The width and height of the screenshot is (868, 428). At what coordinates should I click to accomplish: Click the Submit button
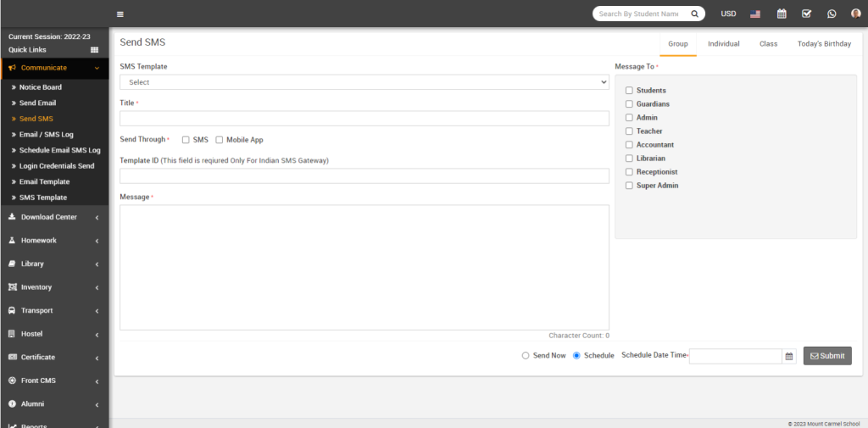point(827,356)
